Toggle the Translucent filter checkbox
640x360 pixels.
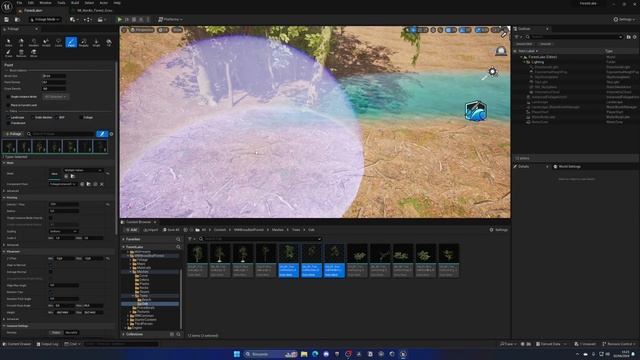click(8, 123)
